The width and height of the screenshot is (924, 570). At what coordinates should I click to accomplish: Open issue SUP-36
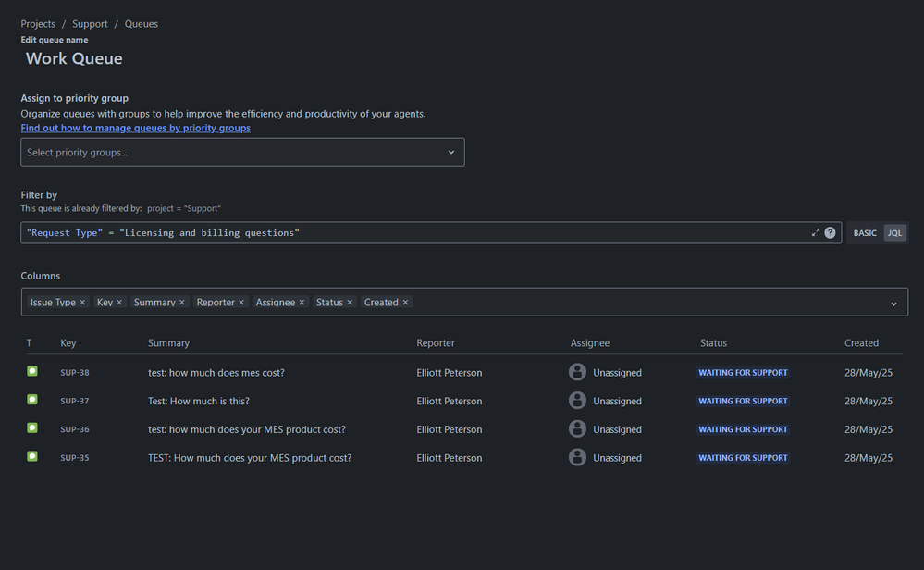click(x=75, y=429)
